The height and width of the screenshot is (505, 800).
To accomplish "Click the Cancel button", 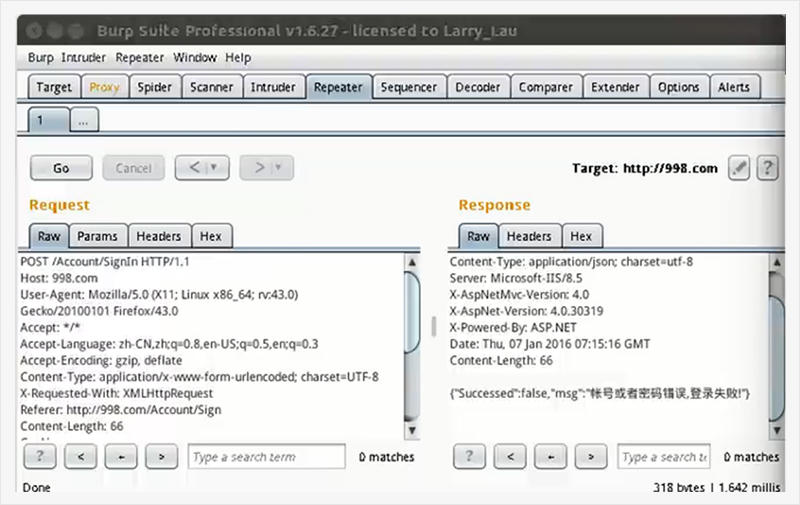I will (x=134, y=168).
